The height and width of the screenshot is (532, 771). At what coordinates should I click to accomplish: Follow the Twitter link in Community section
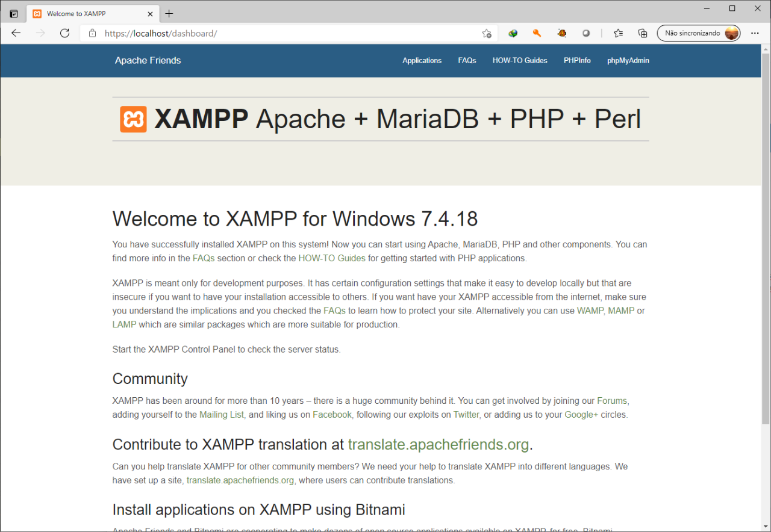[466, 415]
